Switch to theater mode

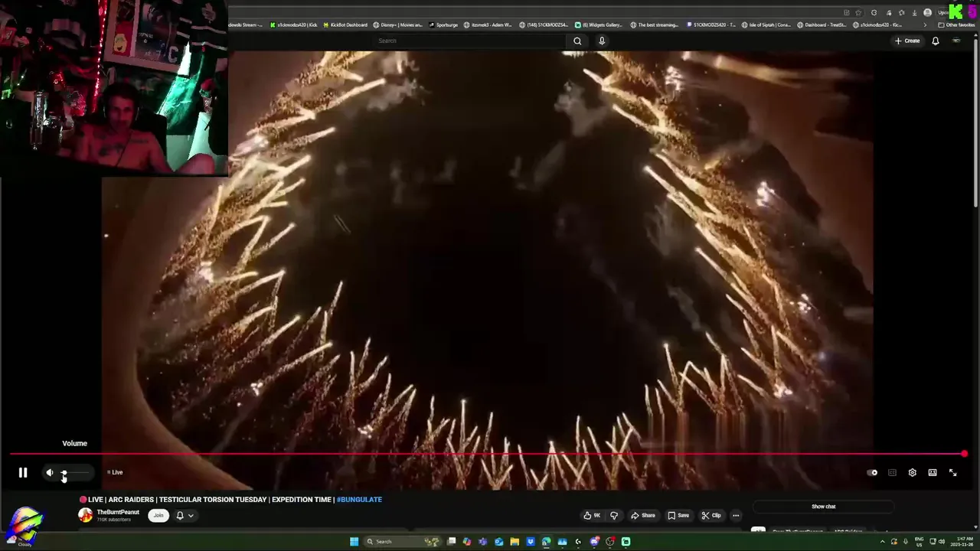pyautogui.click(x=933, y=473)
